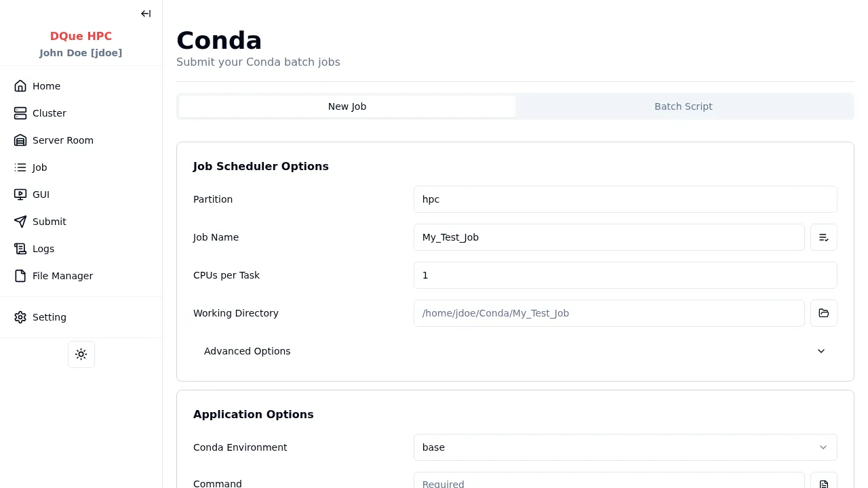Toggle light/dark theme with the sun button
This screenshot has height=488, width=868.
coord(81,354)
